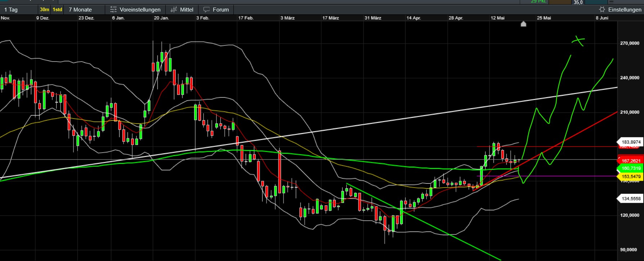The image size is (644, 261).
Task: Click the 35,0 value in the top bar
Action: tap(578, 2)
